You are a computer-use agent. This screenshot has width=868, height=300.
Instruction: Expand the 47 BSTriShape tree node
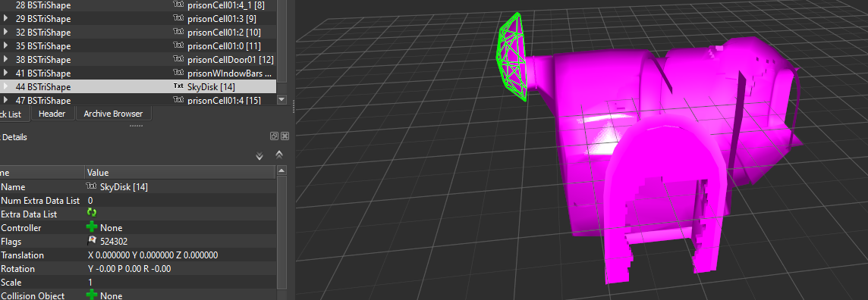(5, 100)
